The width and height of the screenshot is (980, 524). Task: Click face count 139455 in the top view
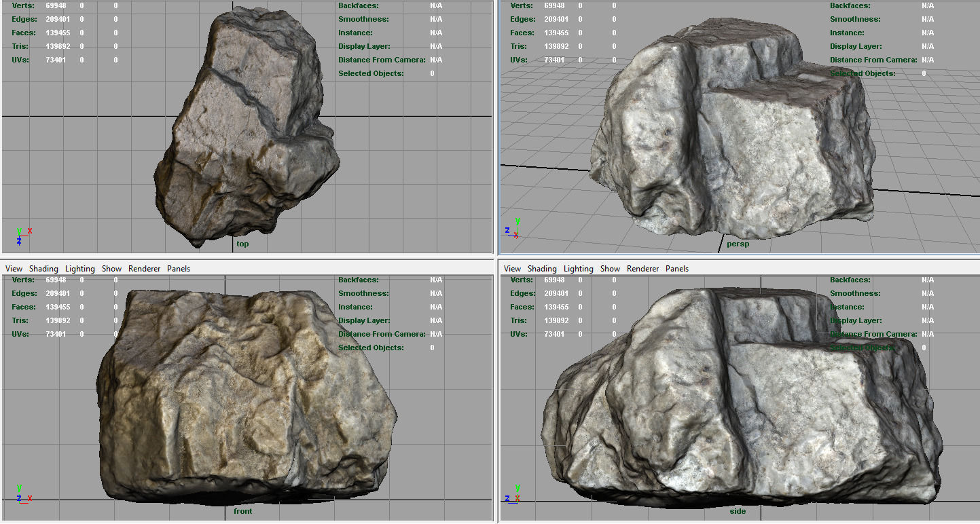[58, 33]
